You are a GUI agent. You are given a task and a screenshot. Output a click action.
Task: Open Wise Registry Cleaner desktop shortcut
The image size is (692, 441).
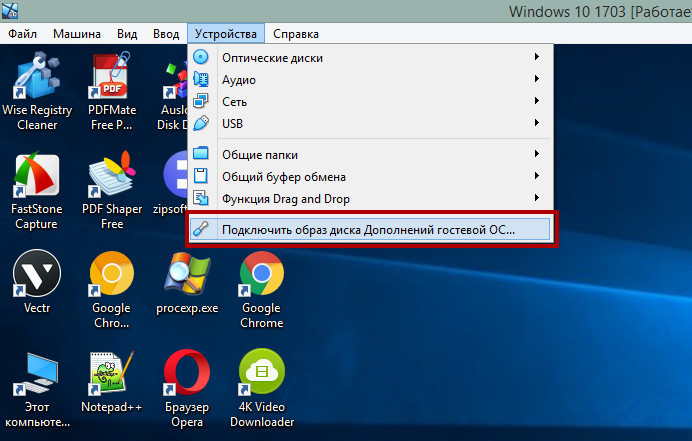37,91
